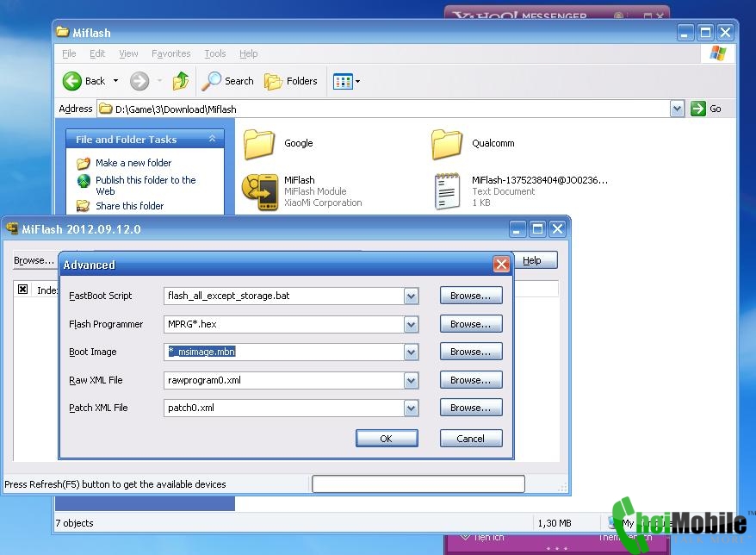
Task: Select the Qualcomm folder icon
Action: tap(447, 144)
